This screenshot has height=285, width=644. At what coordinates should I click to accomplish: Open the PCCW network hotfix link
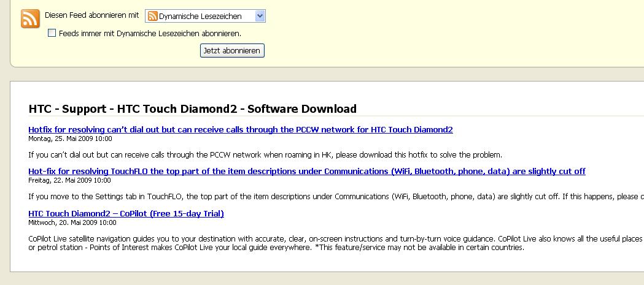click(241, 130)
